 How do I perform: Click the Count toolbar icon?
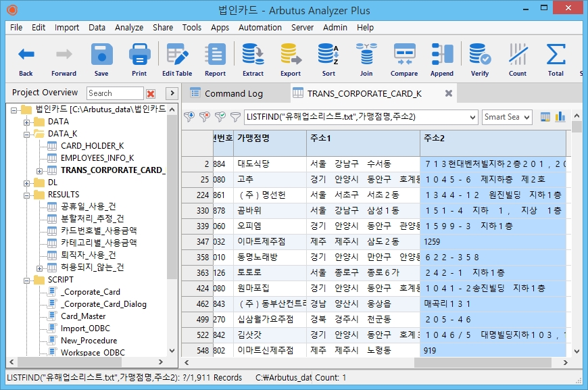pos(518,59)
